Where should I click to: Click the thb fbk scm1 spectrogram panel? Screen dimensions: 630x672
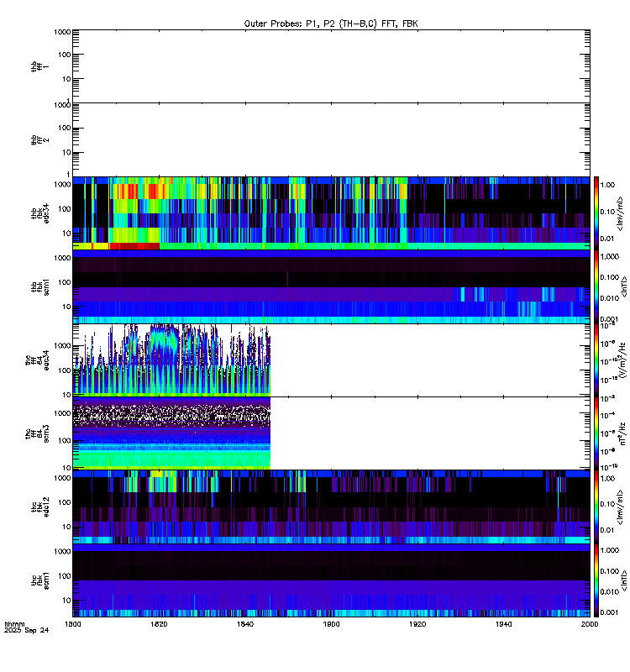(x=331, y=286)
